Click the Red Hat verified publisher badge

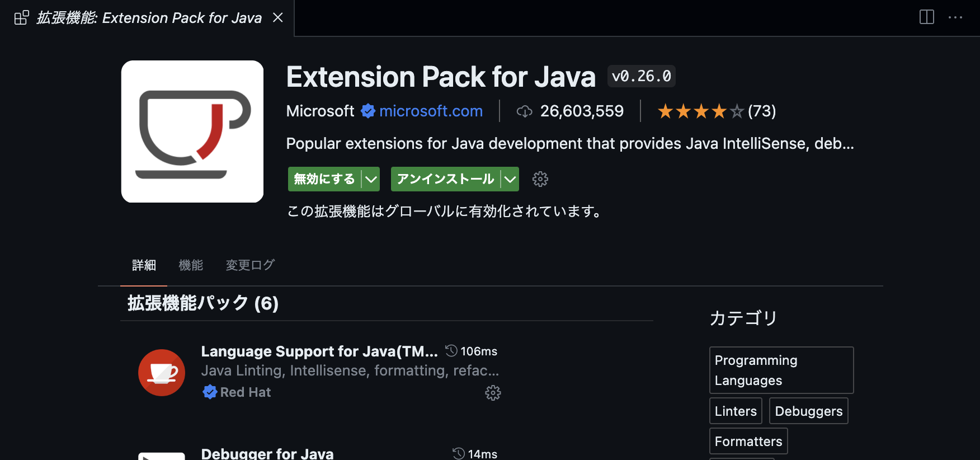click(x=210, y=392)
